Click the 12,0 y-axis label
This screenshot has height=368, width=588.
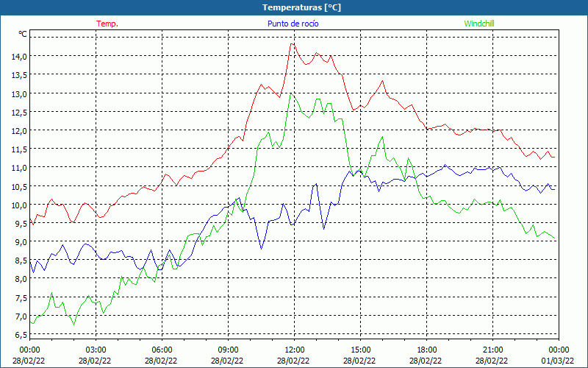click(20, 131)
